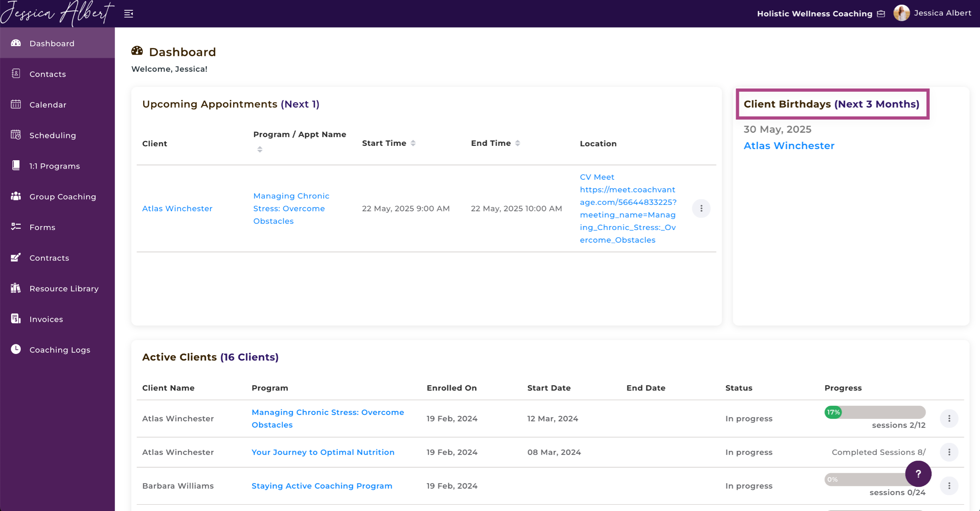Open three-dot menu for Managing Chronic Stress client row

pos(949,419)
